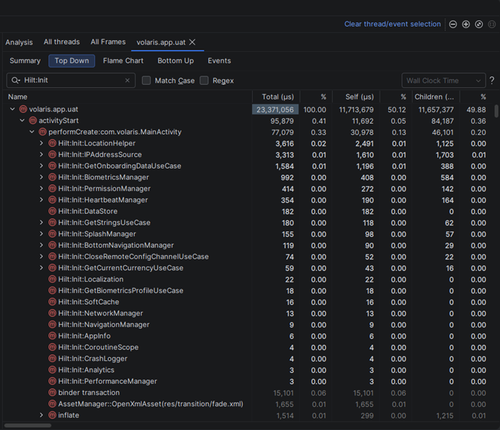
Task: Click the binder transaction trace icon
Action: point(52,393)
